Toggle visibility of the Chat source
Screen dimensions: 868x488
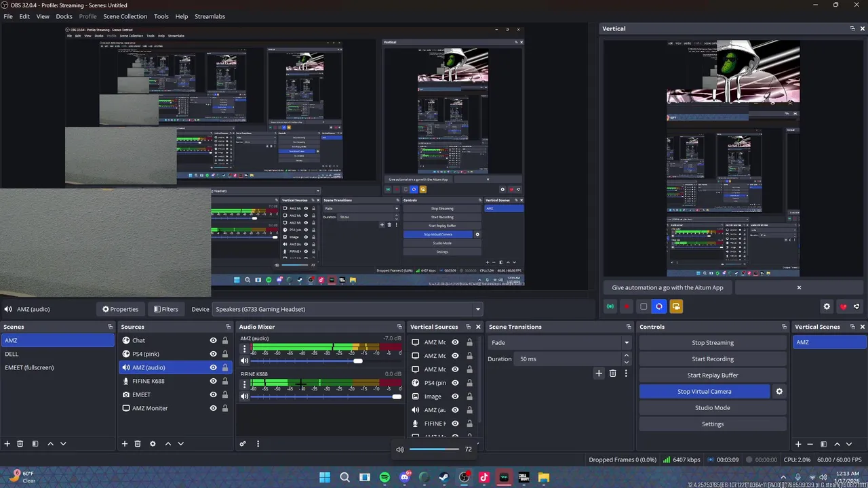coord(213,340)
